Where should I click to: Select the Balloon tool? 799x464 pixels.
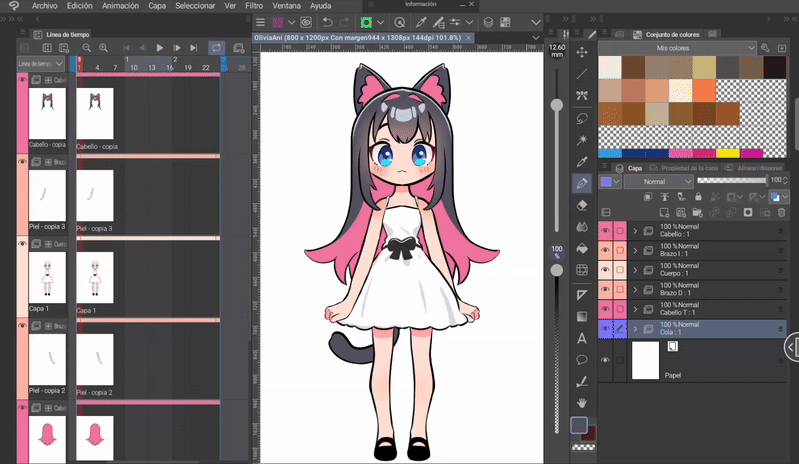(582, 360)
